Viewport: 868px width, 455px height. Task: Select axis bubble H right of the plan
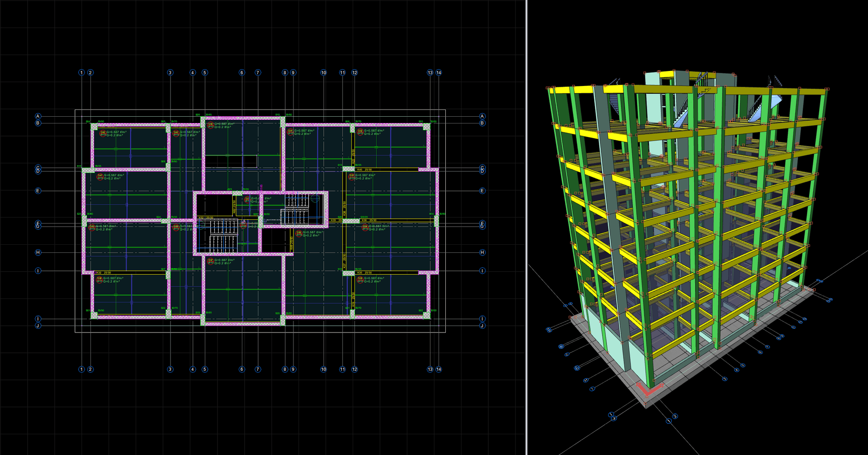click(x=482, y=252)
